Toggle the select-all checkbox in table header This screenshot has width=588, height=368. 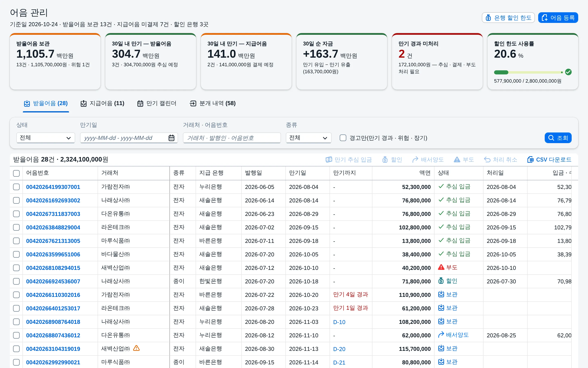16,173
